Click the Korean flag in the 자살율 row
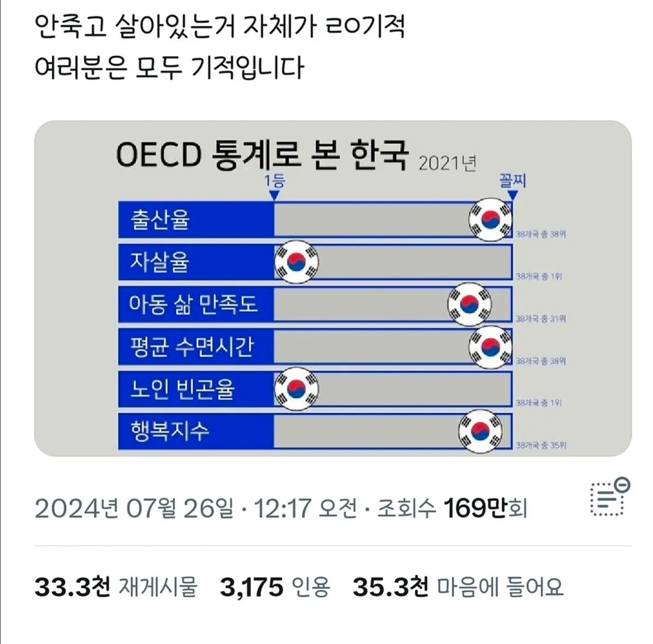The width and height of the screenshot is (653, 644). (x=297, y=262)
